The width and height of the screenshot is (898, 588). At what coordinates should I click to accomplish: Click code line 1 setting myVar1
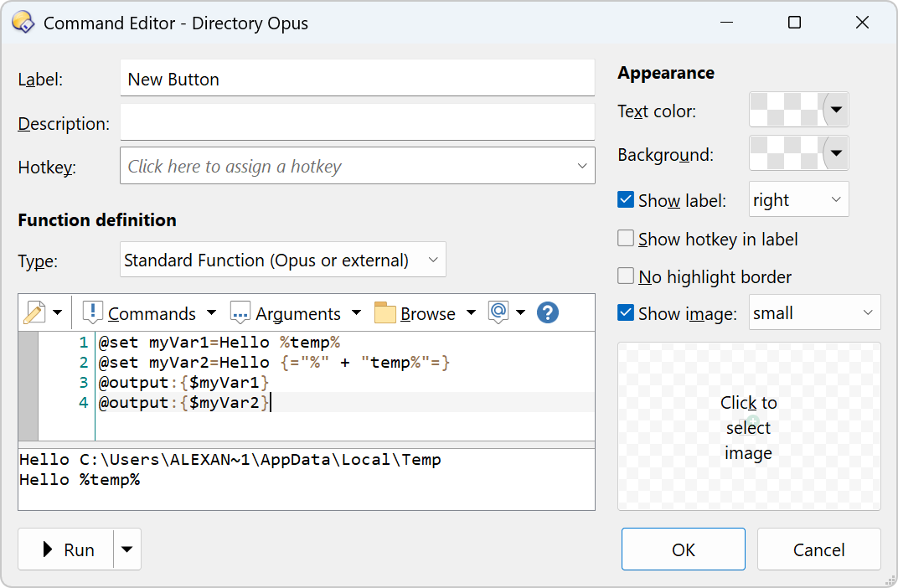219,343
